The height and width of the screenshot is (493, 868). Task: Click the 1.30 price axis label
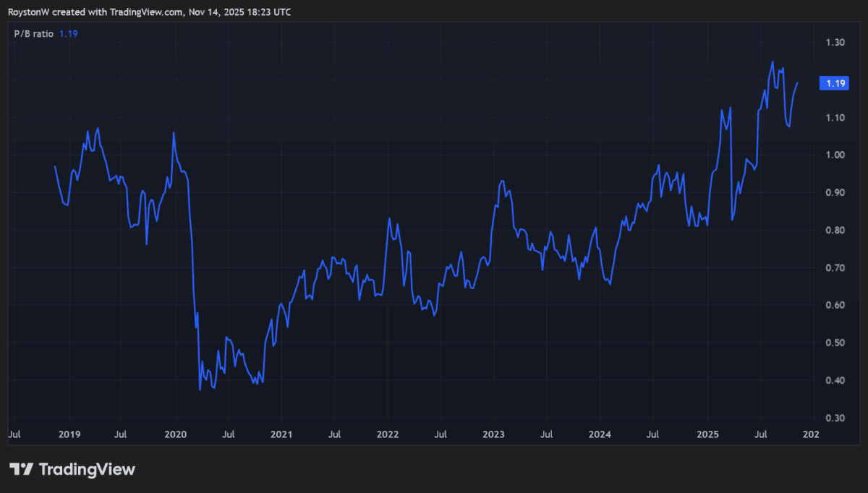coord(835,43)
